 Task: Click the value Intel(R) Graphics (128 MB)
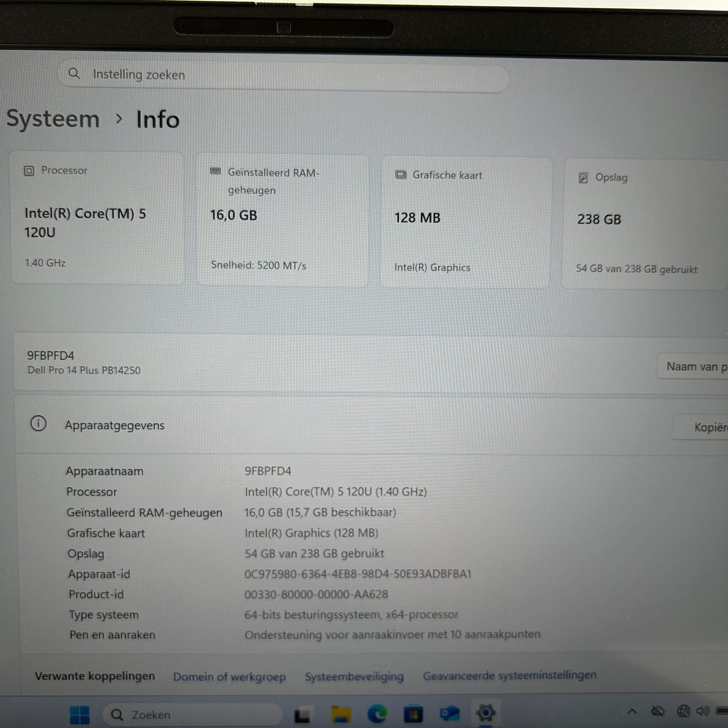pos(311,533)
